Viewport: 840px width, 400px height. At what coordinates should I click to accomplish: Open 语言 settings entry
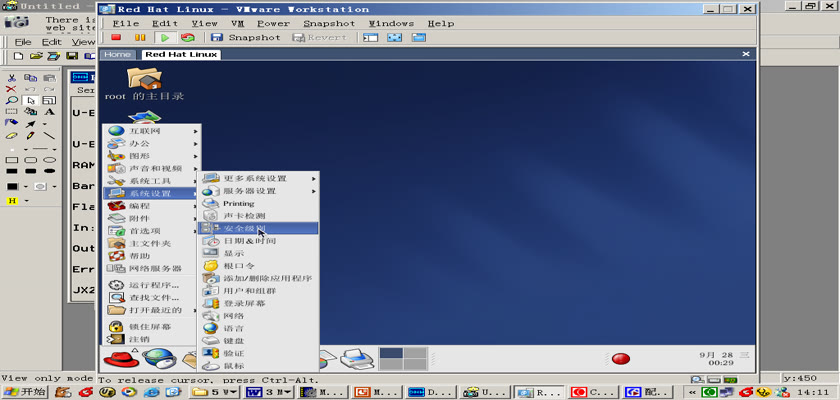point(259,328)
